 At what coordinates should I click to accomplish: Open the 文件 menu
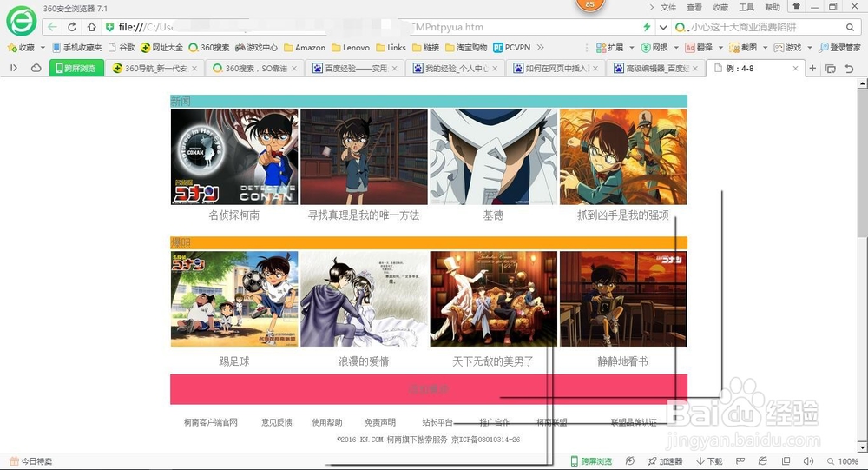point(668,7)
